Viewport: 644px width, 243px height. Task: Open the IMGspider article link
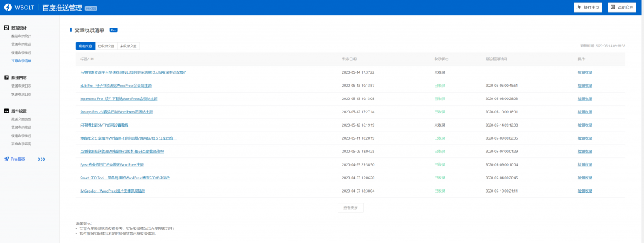pos(113,191)
